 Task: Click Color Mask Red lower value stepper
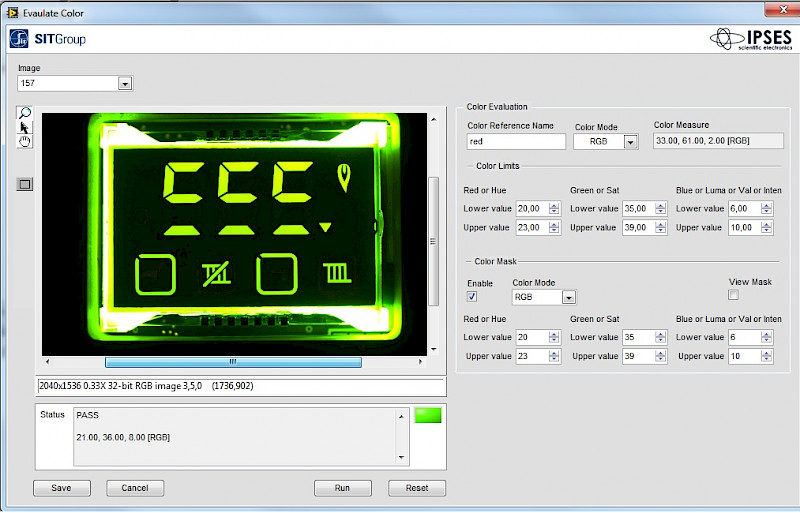click(554, 337)
